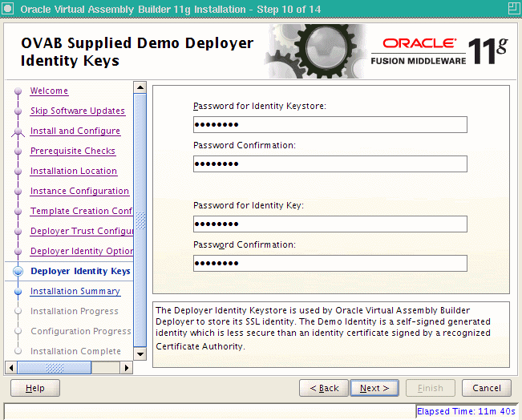
Task: Click the Deployer Identity Keystore description text
Action: tap(323, 328)
